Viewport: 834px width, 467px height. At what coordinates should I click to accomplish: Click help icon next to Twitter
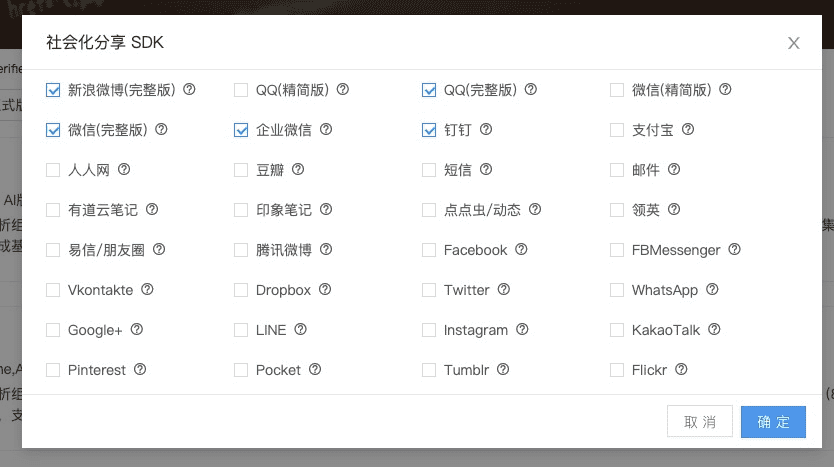click(x=504, y=289)
